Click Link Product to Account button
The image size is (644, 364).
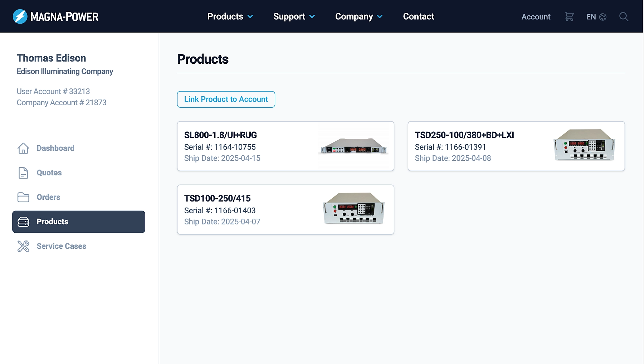(x=226, y=99)
